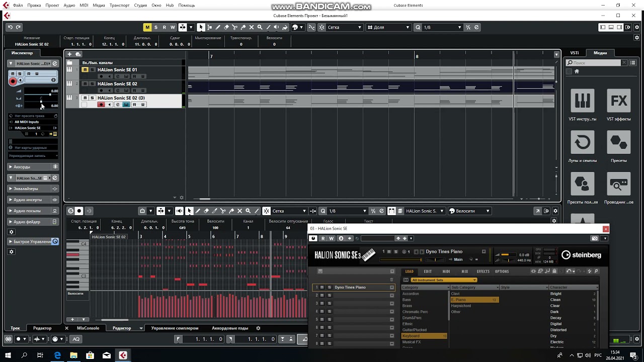Image resolution: width=644 pixels, height=362 pixels.
Task: Toggle global Read automation R button
Action: click(164, 27)
